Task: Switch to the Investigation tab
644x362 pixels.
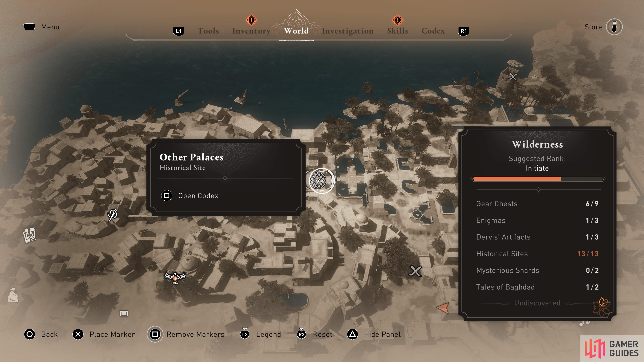Action: click(347, 31)
